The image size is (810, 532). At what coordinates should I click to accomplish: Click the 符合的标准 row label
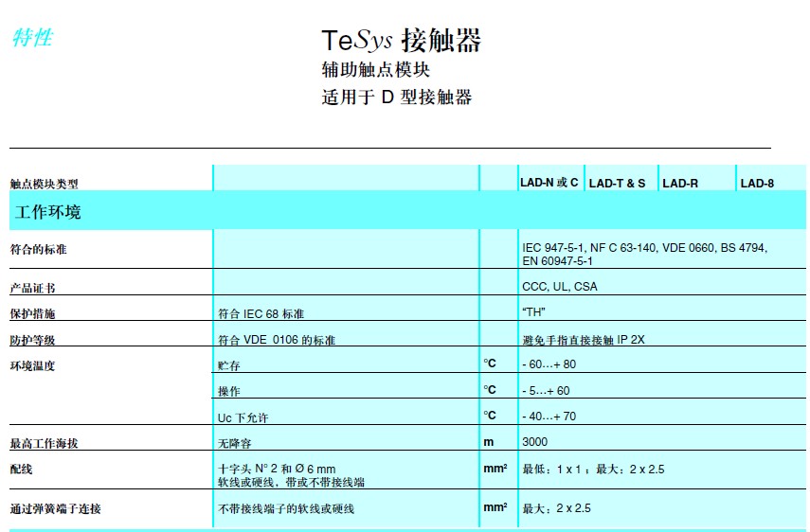(38, 249)
